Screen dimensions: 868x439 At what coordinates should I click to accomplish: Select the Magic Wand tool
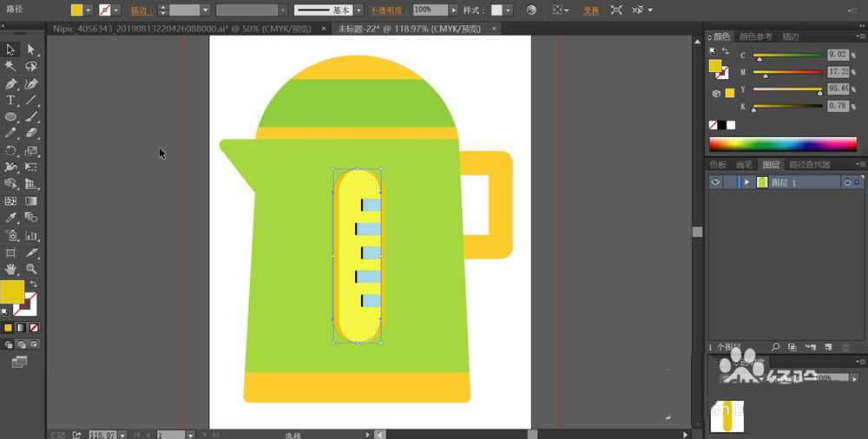(x=10, y=66)
